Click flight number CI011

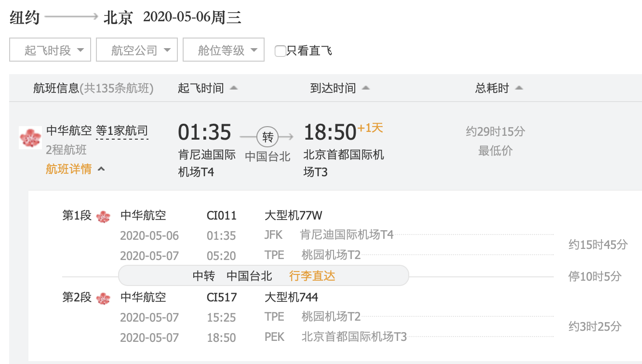[x=222, y=215]
